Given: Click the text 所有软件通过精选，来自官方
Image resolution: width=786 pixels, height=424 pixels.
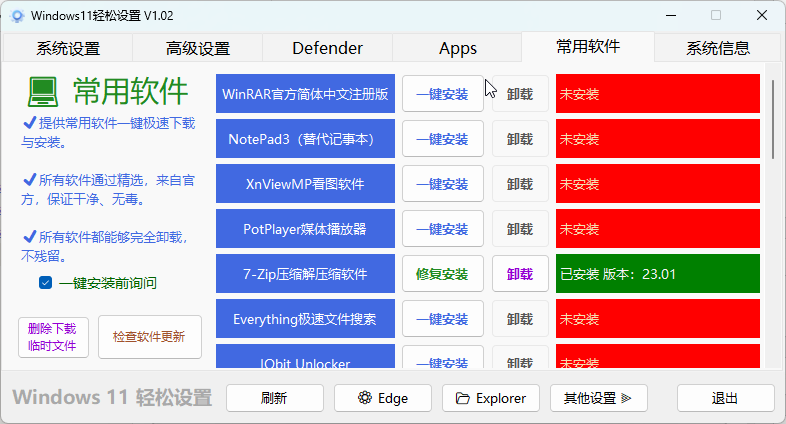Looking at the screenshot, I should point(108,190).
